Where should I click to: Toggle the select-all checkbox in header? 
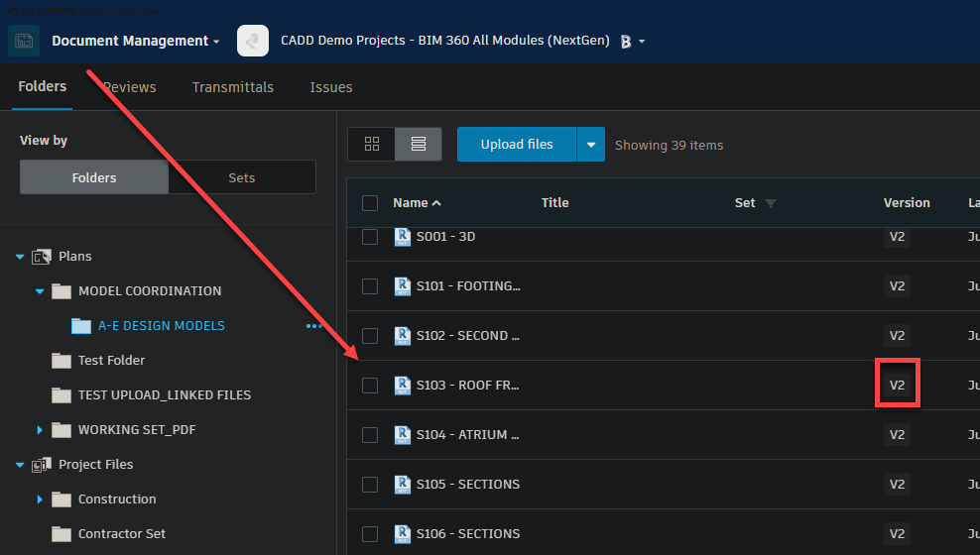[370, 203]
